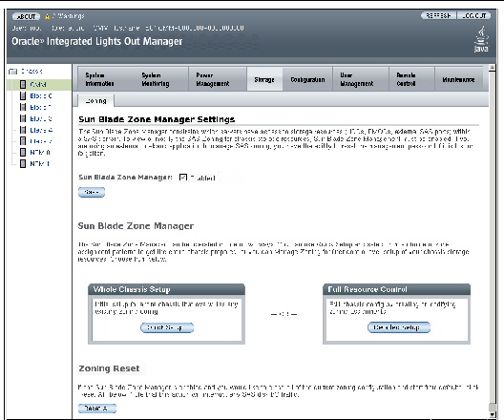Click the NEM 0 module icon
Screen dimensions: 504x420
pos(23,152)
